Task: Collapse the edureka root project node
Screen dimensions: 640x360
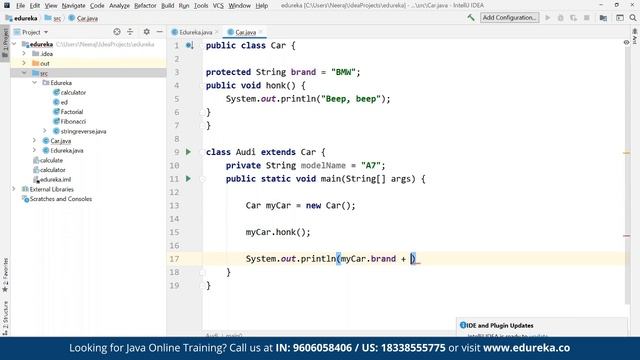Action: (x=14, y=44)
